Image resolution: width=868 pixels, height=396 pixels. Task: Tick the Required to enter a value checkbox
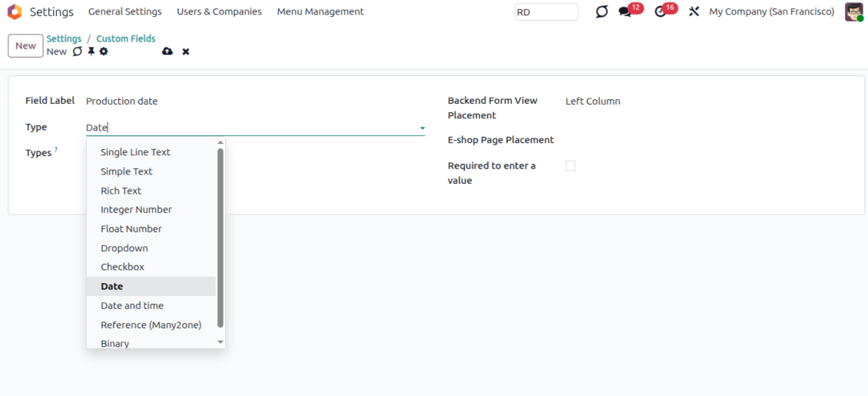[570, 166]
